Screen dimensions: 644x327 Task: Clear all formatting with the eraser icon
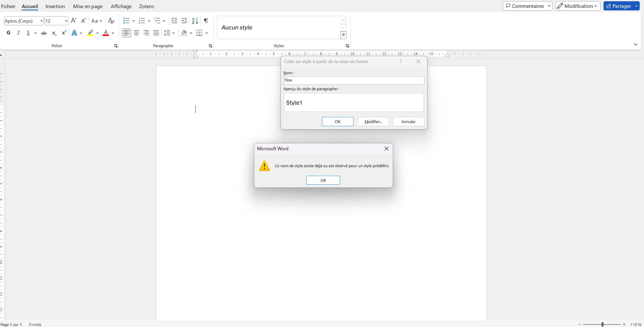[111, 21]
